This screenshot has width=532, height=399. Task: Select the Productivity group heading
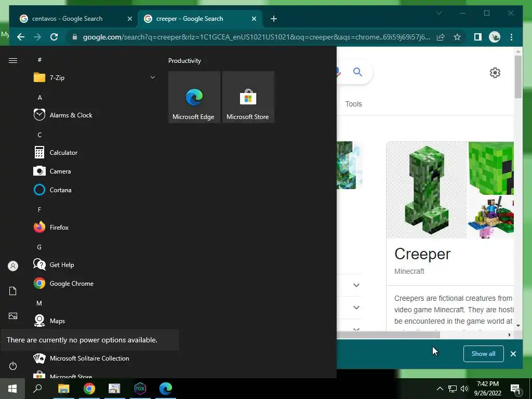(184, 61)
